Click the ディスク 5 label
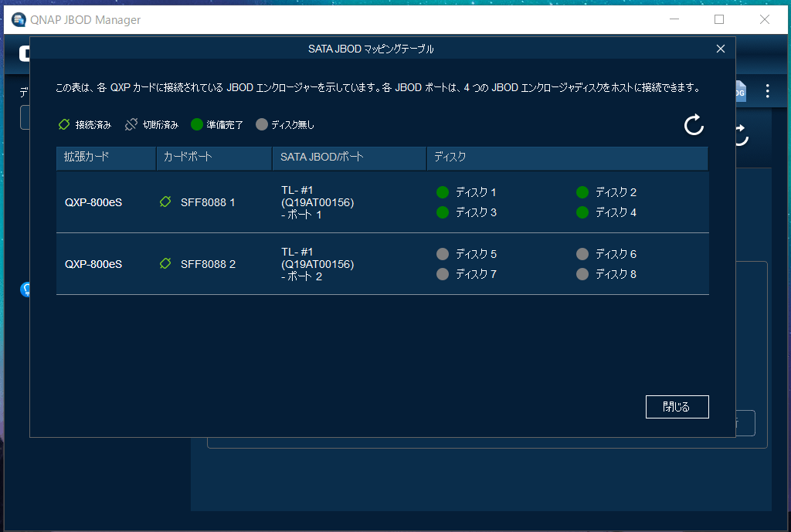Image resolution: width=791 pixels, height=532 pixels. (476, 253)
